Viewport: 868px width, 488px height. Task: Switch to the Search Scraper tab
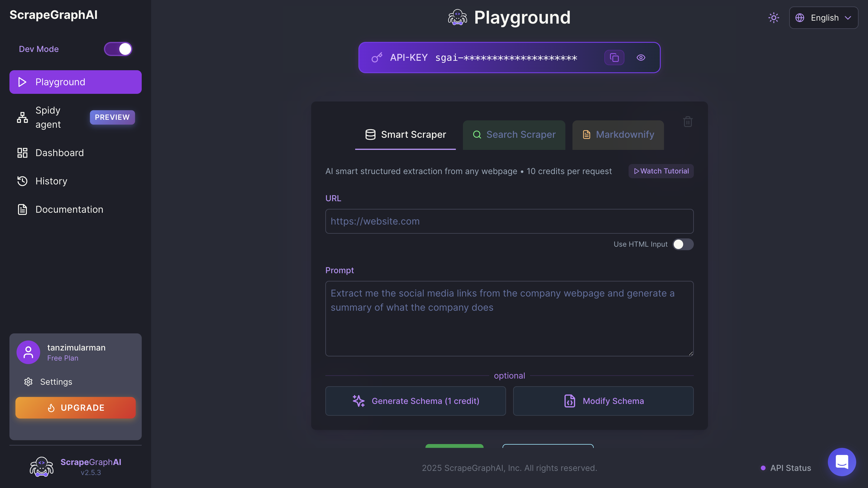coord(514,135)
